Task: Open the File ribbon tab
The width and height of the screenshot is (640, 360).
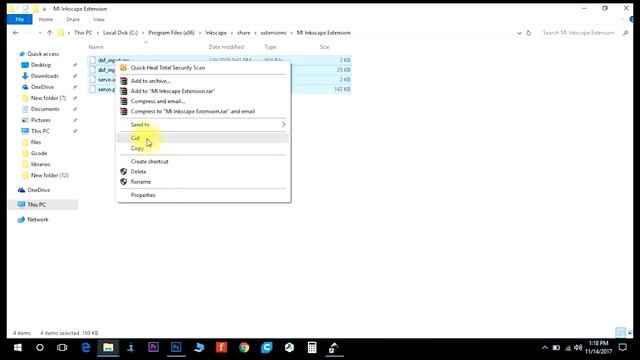Action: tap(19, 19)
